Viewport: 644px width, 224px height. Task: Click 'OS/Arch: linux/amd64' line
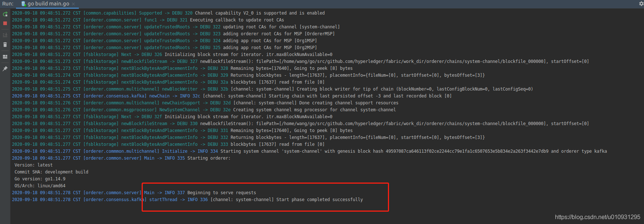tap(40, 186)
